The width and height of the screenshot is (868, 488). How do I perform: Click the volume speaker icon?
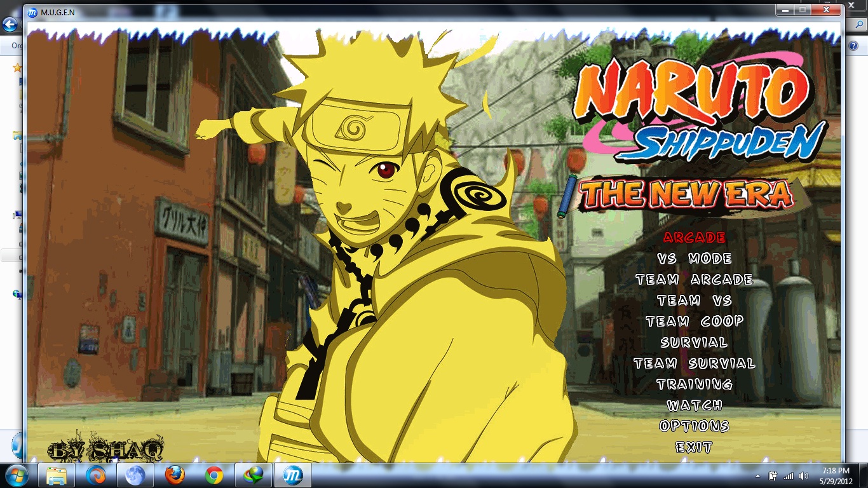coord(804,476)
